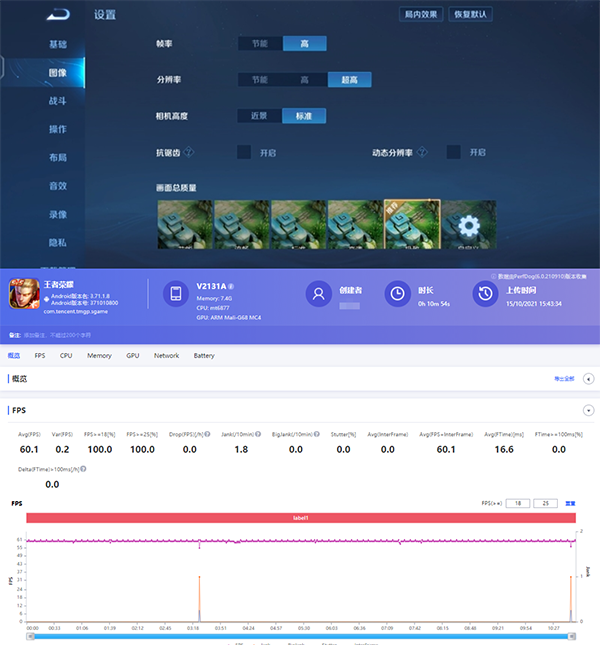Open the 战斗 settings menu item

coord(58,101)
